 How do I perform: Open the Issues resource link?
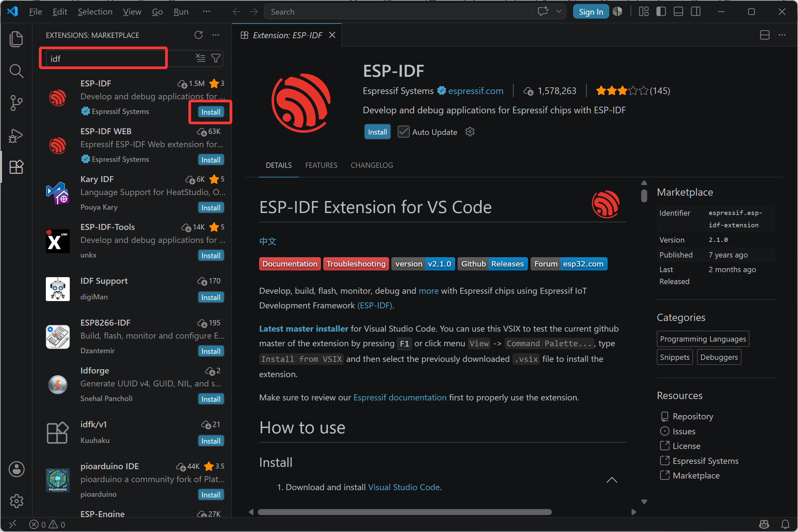click(684, 431)
